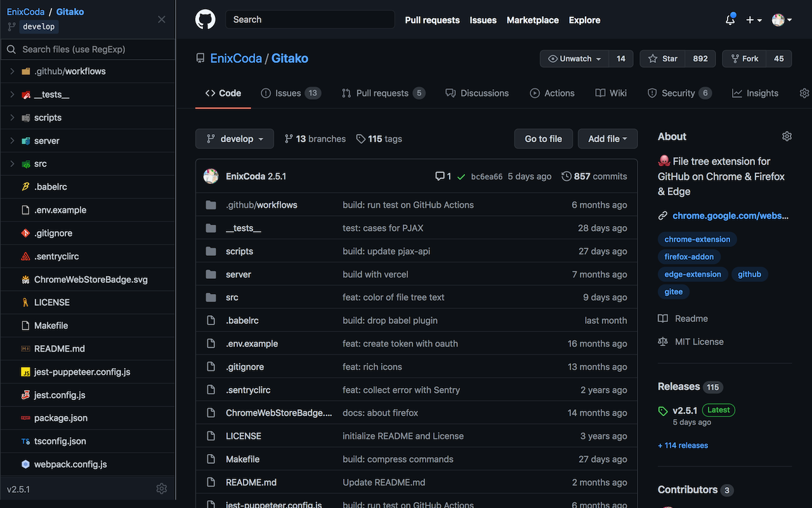812x508 pixels.
Task: Click the green check mark beside bc6ea66
Action: pos(461,176)
